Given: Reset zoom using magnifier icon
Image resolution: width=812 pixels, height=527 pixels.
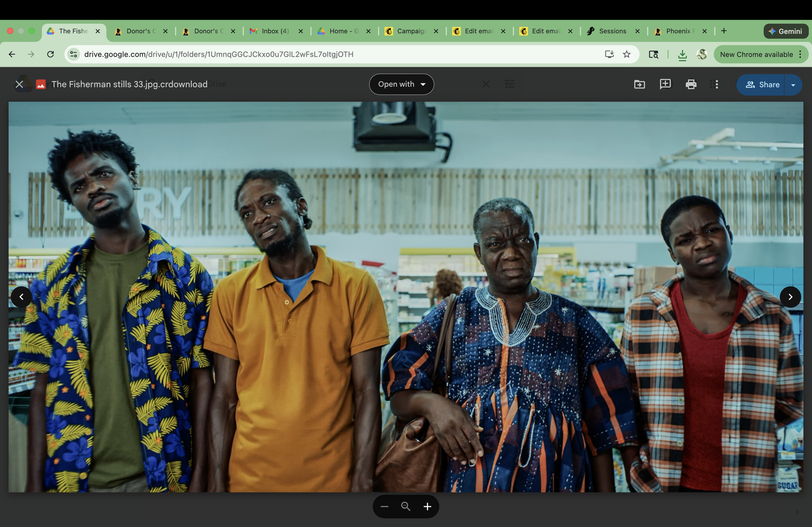Looking at the screenshot, I should (406, 507).
